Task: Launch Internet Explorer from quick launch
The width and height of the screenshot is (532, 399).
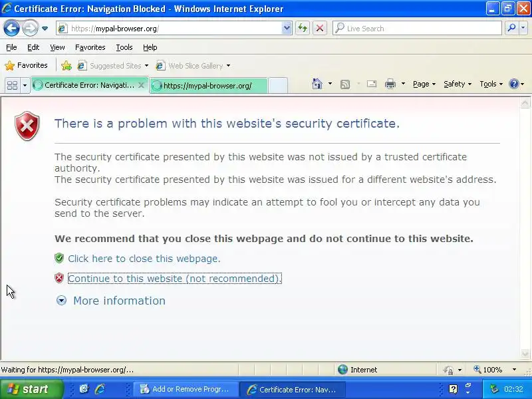Action: (x=100, y=389)
